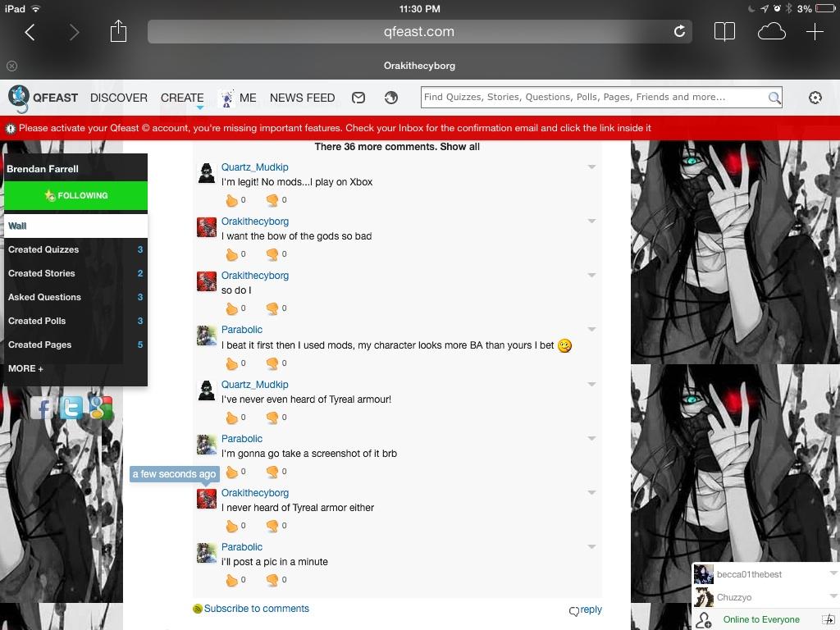Open dropdown on "i'll post a pic" comment
This screenshot has width=840, height=630.
point(591,547)
